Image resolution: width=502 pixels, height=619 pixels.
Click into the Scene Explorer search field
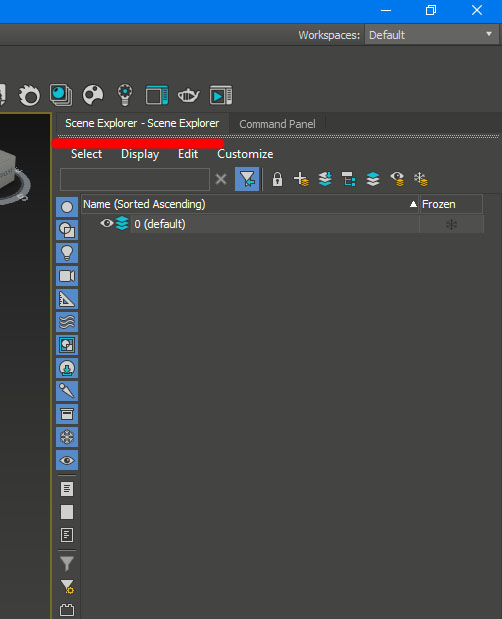(x=135, y=179)
